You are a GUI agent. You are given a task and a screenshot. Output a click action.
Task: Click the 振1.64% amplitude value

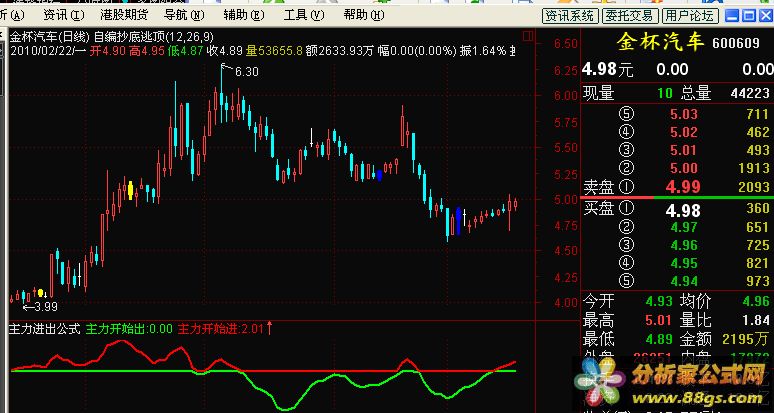(483, 50)
